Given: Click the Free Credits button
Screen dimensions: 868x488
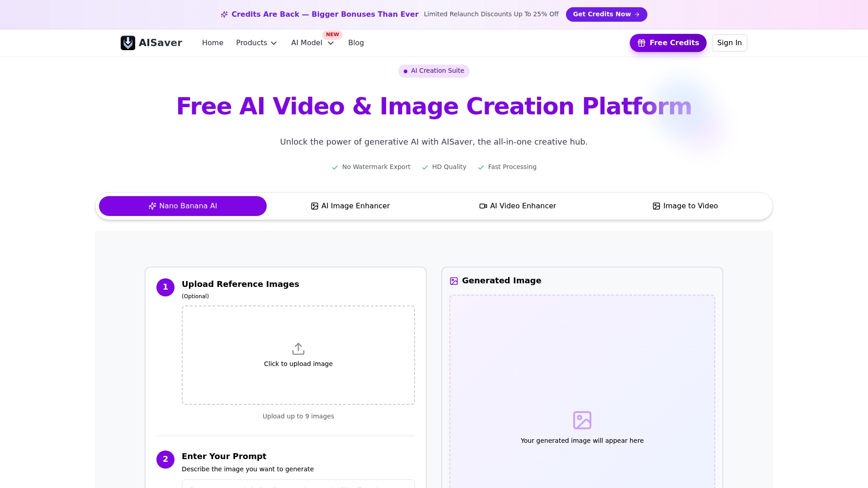Looking at the screenshot, I should 668,43.
